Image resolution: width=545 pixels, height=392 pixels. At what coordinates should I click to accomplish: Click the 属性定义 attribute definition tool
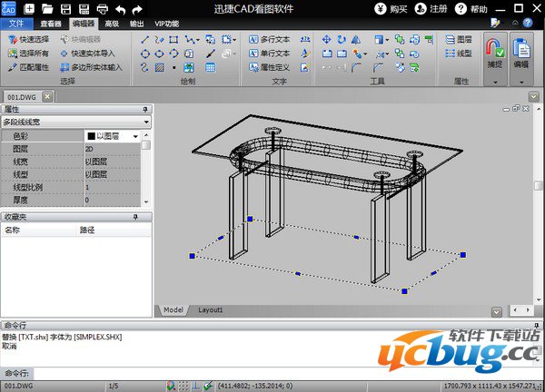pyautogui.click(x=269, y=66)
